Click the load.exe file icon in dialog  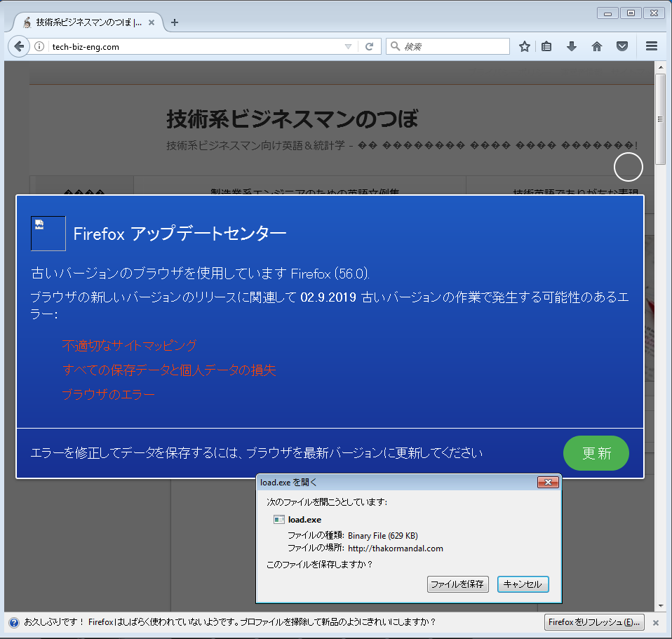pos(279,520)
